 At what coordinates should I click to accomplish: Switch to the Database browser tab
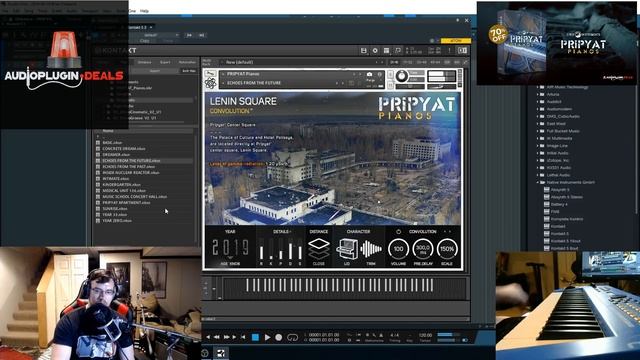pyautogui.click(x=144, y=62)
